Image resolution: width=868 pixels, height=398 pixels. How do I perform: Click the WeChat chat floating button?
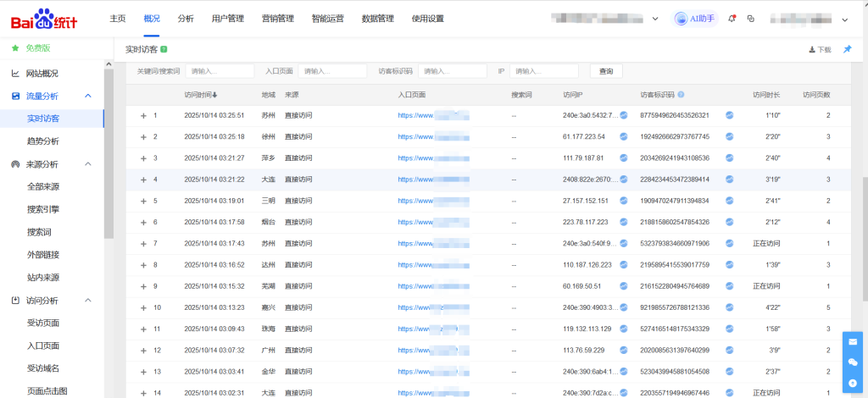[853, 362]
